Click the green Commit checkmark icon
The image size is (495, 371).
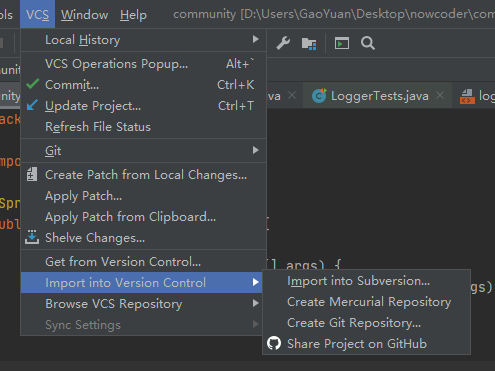[33, 84]
